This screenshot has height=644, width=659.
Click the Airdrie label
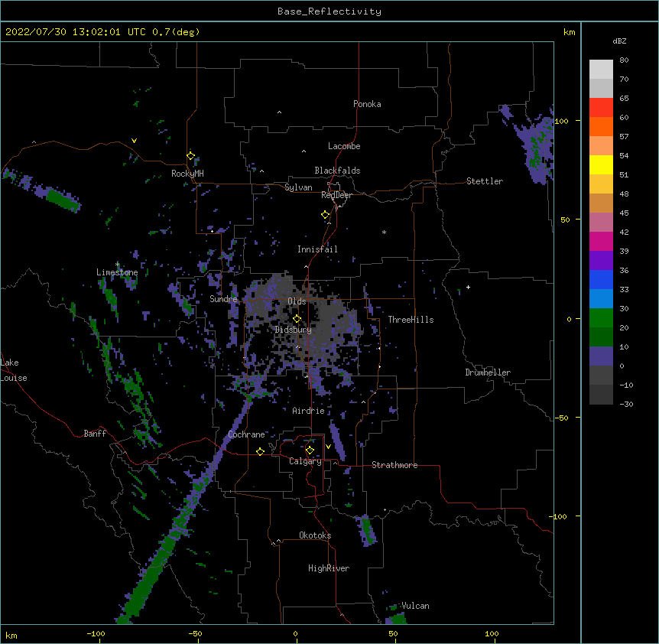pyautogui.click(x=309, y=411)
